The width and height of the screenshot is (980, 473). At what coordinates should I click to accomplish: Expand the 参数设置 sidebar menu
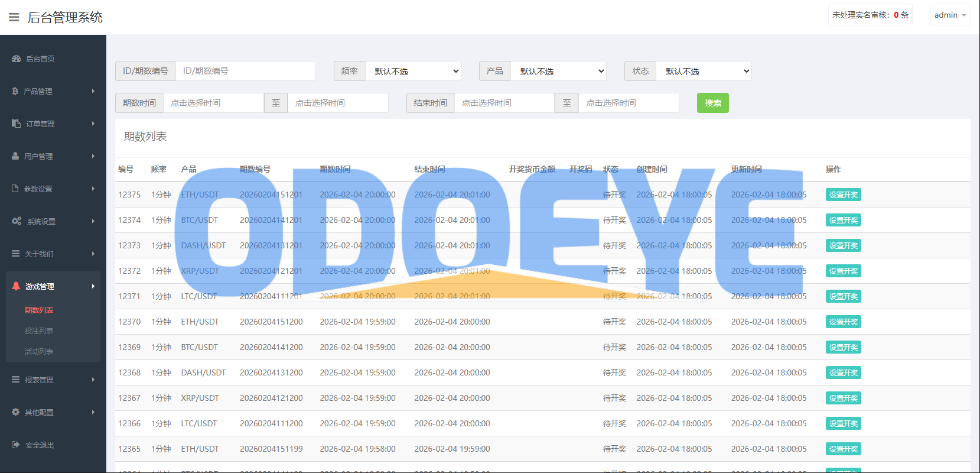[x=53, y=189]
